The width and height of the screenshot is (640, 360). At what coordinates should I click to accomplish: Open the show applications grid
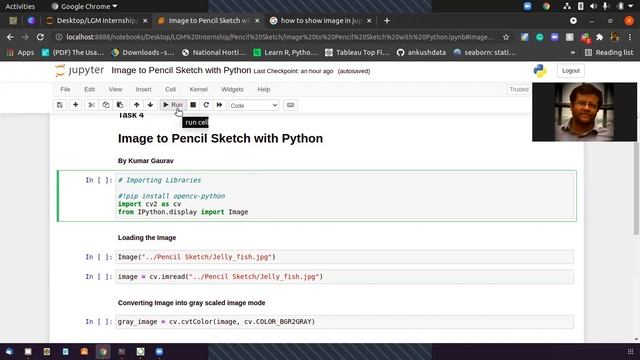(631, 351)
